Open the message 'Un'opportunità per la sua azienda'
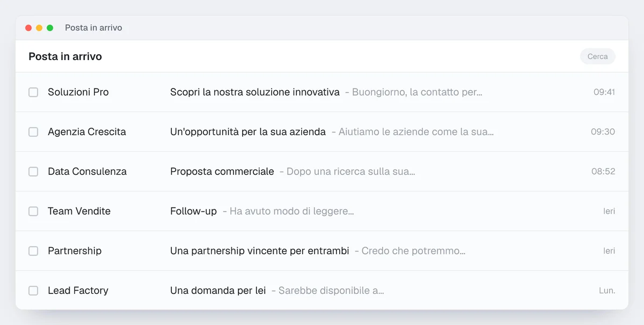This screenshot has width=644, height=325. 248,132
